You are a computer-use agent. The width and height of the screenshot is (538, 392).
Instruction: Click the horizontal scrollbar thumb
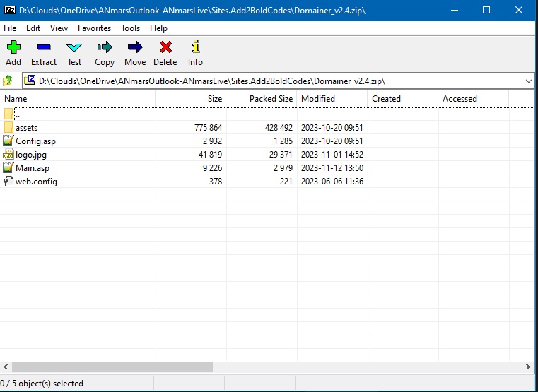112,367
